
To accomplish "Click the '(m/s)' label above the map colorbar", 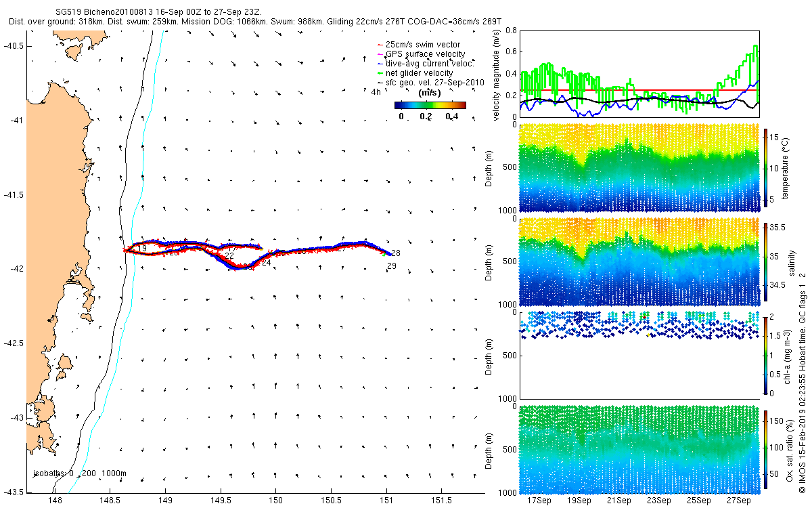I will 430,92.
